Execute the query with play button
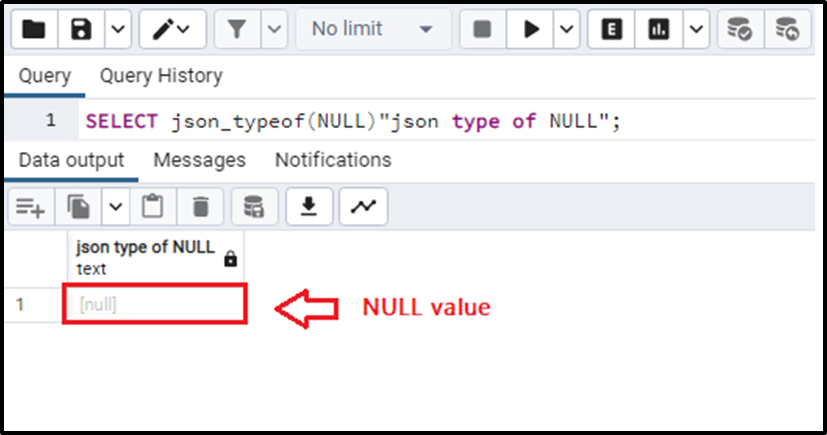Screen dimensions: 827x435 [531, 29]
